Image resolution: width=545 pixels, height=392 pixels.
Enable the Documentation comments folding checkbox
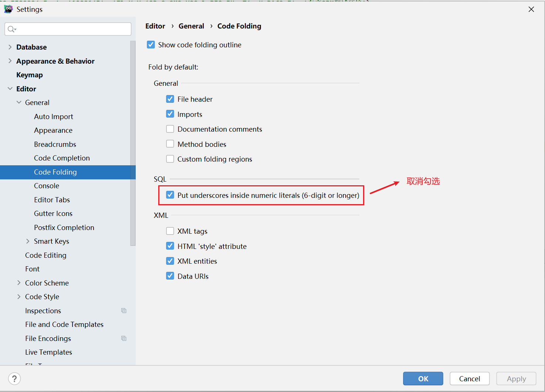(170, 129)
